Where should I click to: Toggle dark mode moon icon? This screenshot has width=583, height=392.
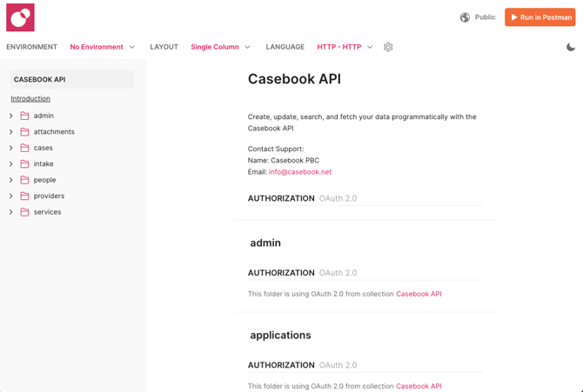coord(570,47)
